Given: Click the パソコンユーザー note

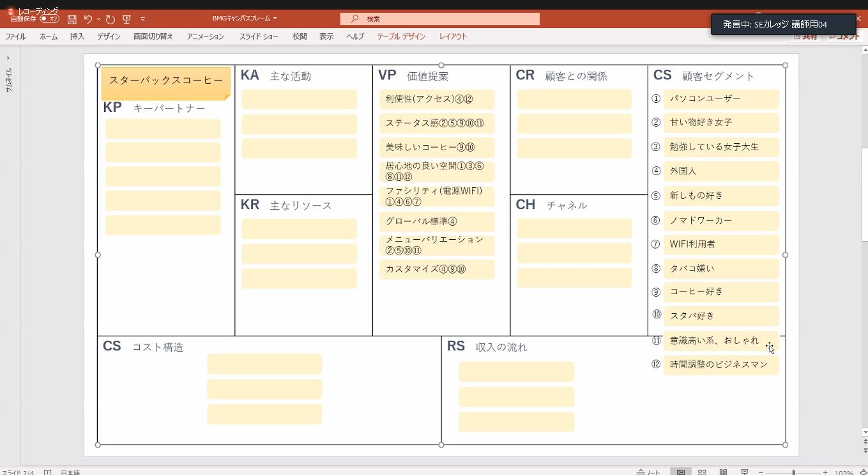Looking at the screenshot, I should point(721,99).
